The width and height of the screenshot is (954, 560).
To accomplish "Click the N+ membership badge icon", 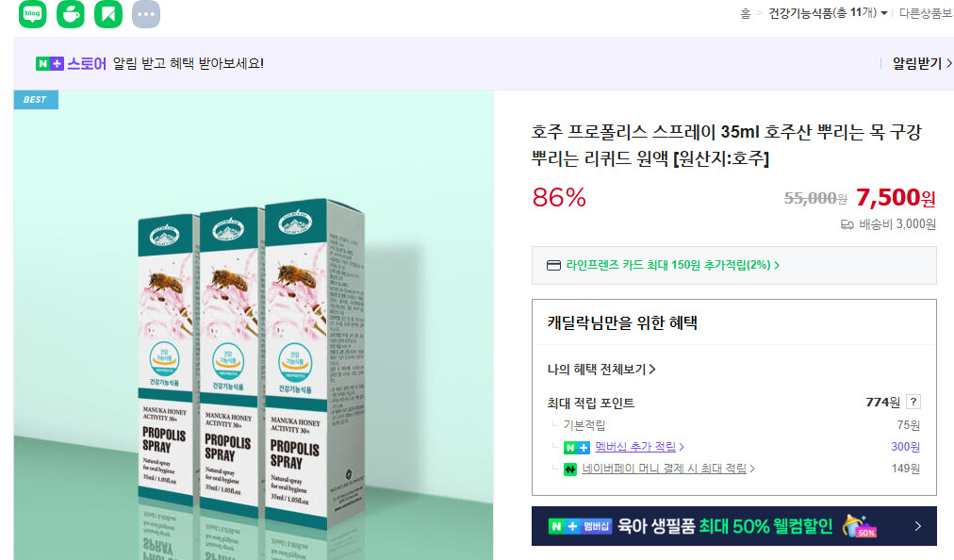I will (576, 448).
